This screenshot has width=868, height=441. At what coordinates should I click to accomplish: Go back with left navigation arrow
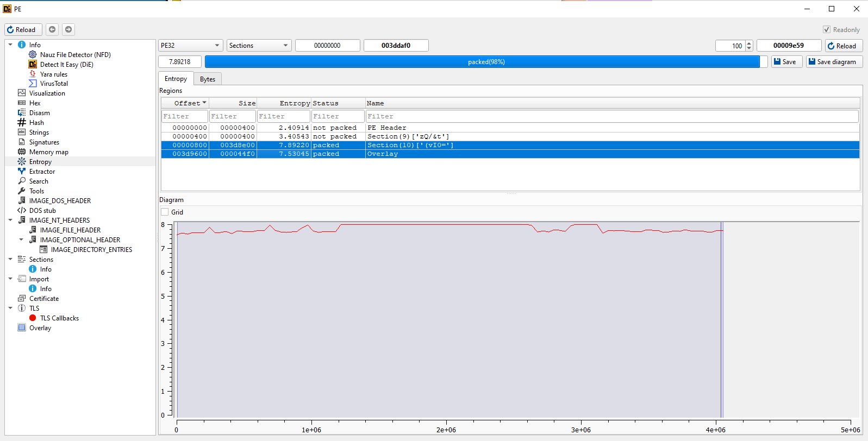[x=52, y=30]
